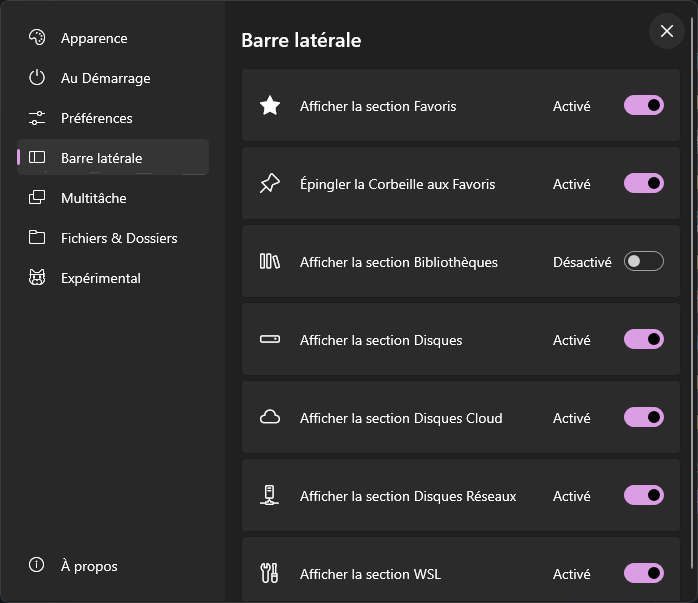The width and height of the screenshot is (698, 603).
Task: Enable the Afficher la section Bibliothèques toggle
Action: point(644,261)
